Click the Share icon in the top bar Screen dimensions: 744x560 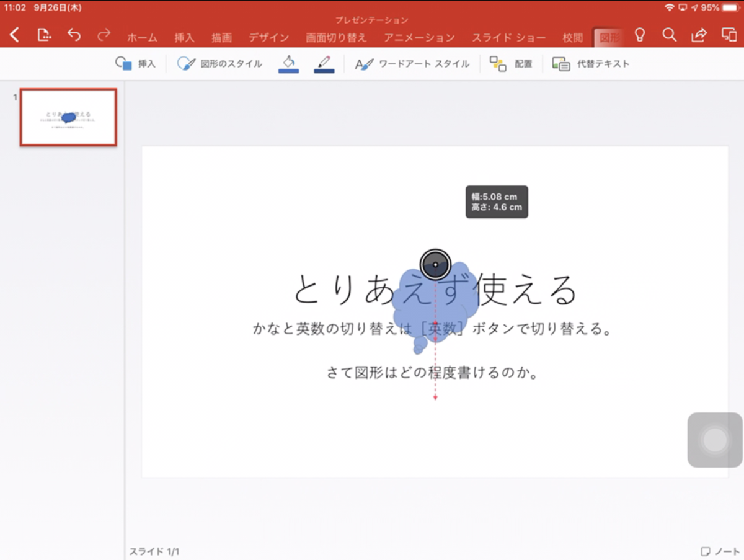pos(698,36)
